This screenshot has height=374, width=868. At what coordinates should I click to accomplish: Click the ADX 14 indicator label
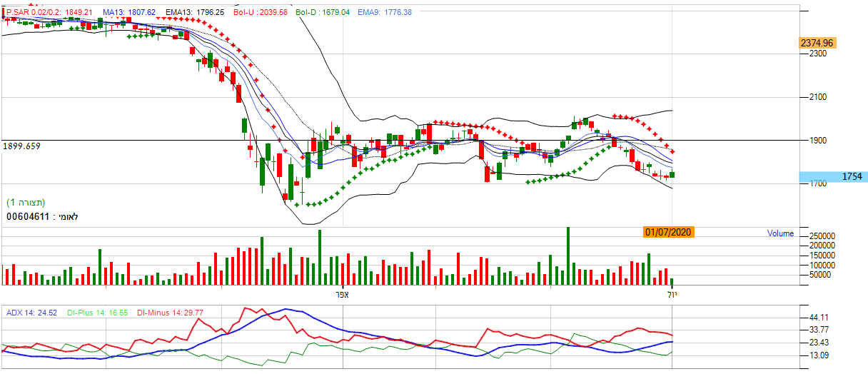[31, 312]
